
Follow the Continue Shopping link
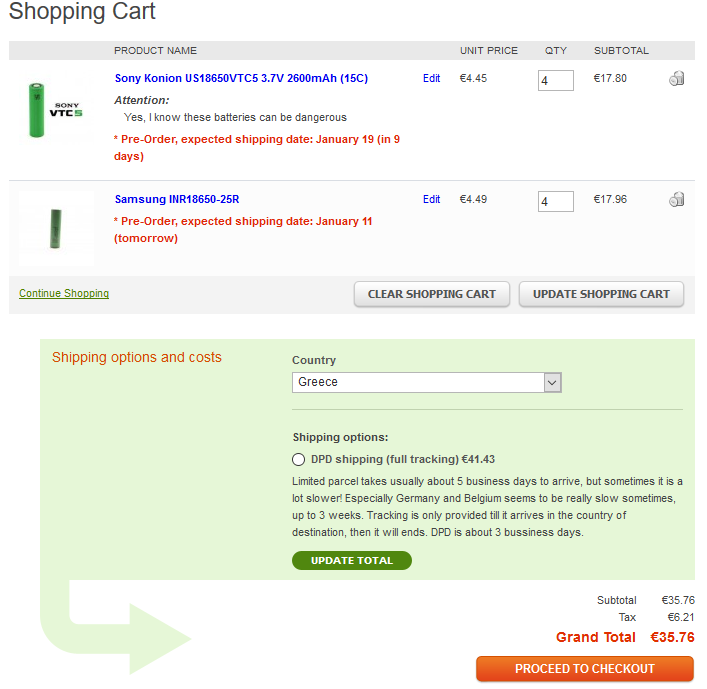point(64,294)
